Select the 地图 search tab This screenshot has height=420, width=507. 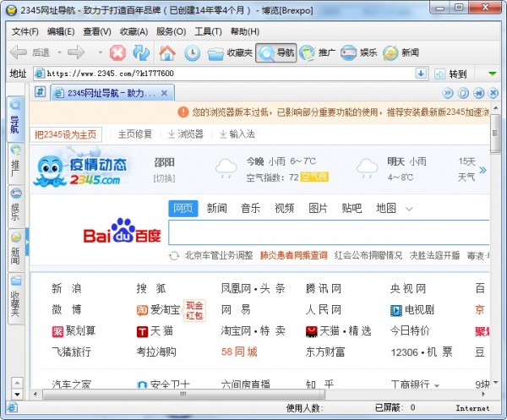[x=386, y=208]
